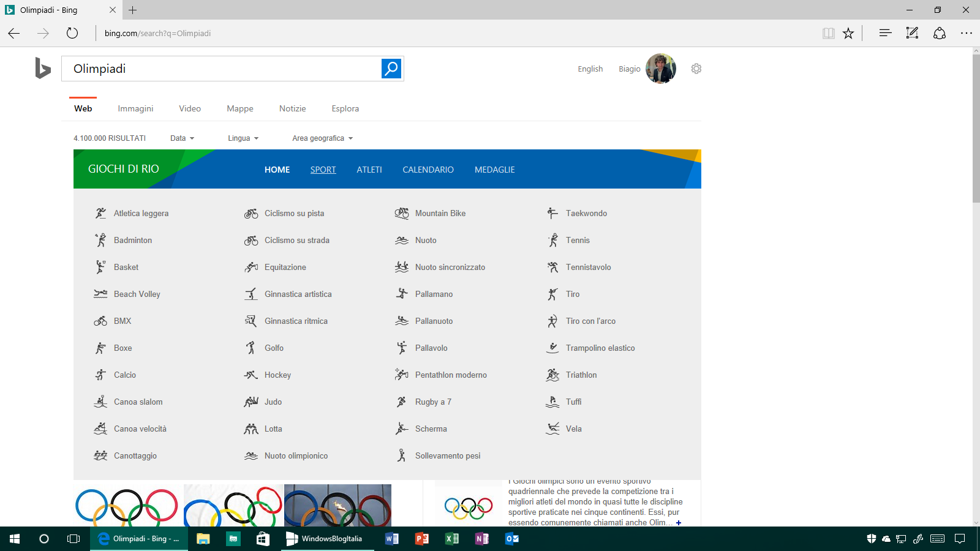Switch to Immagini tab
Image resolution: width=980 pixels, height=551 pixels.
click(x=135, y=108)
